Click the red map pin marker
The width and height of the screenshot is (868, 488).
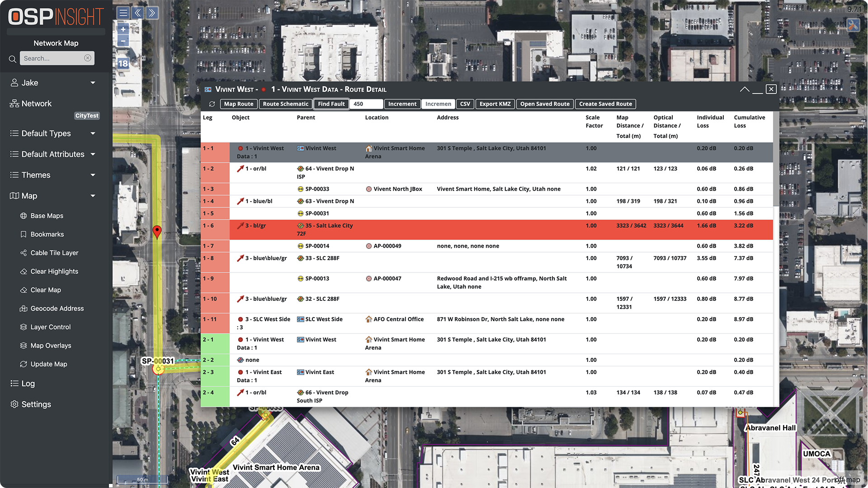[x=157, y=232]
